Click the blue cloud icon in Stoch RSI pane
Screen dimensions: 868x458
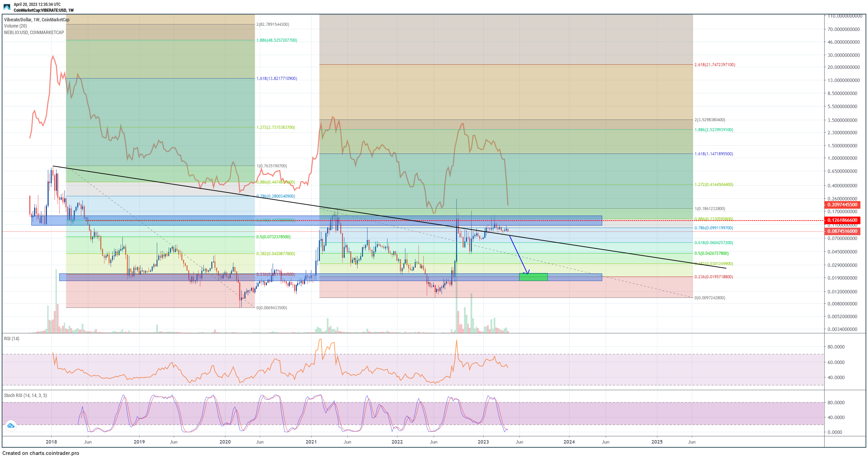11,426
